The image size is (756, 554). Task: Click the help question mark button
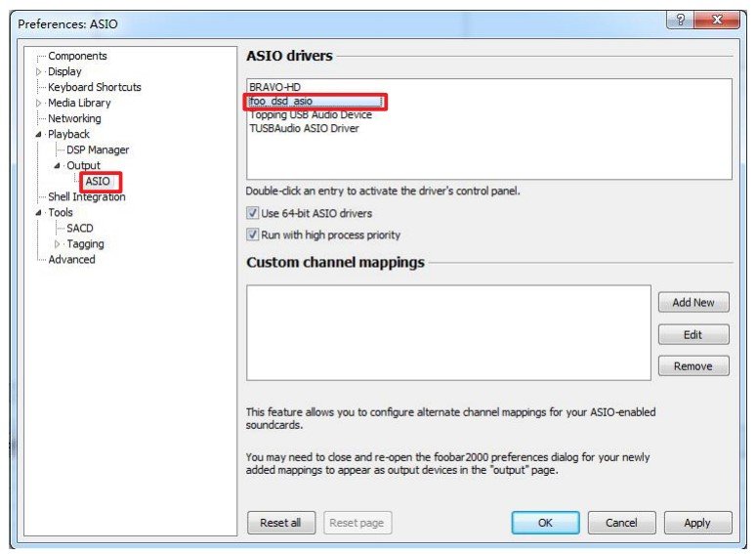click(x=680, y=20)
